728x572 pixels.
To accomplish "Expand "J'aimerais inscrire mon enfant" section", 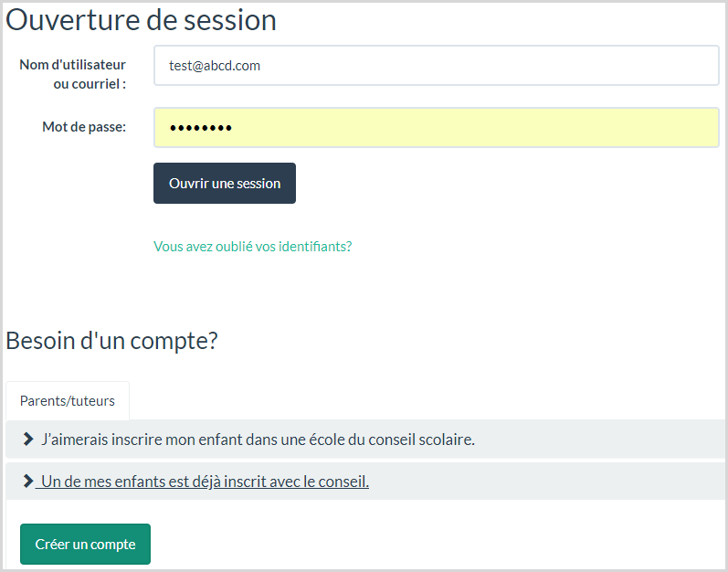I will [258, 440].
